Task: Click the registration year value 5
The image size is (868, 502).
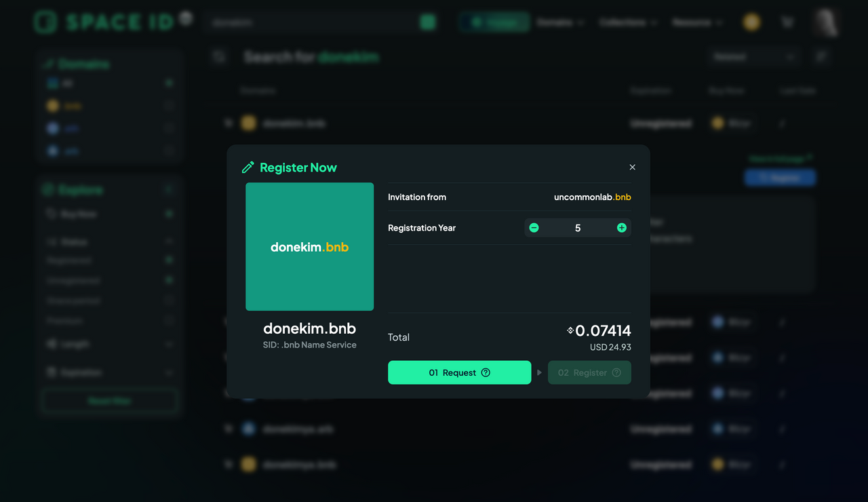Action: pos(578,228)
